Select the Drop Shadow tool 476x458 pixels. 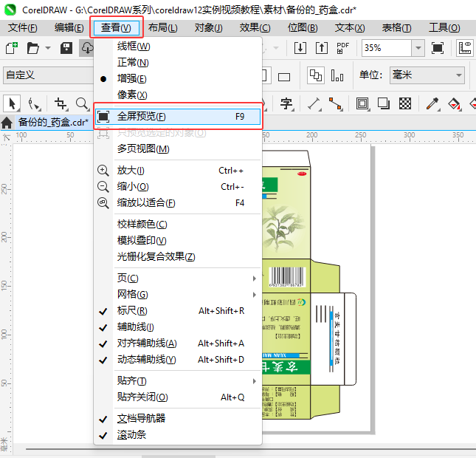(384, 104)
